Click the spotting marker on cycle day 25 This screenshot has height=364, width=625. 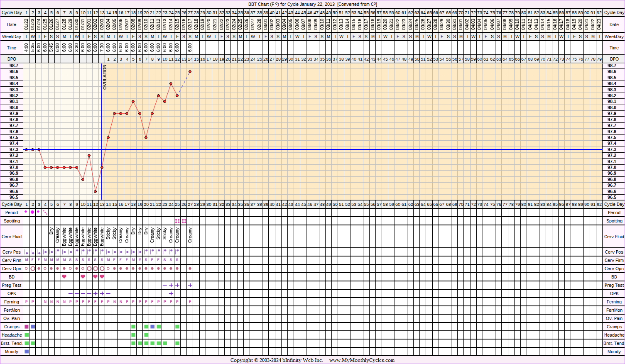coord(177,221)
